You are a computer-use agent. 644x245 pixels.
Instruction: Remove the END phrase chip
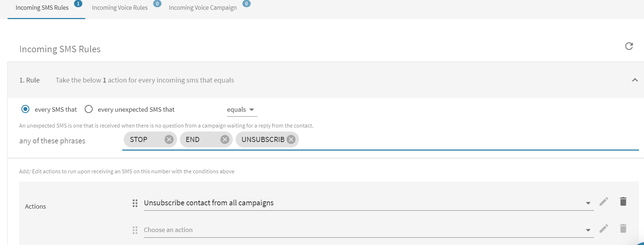point(225,139)
